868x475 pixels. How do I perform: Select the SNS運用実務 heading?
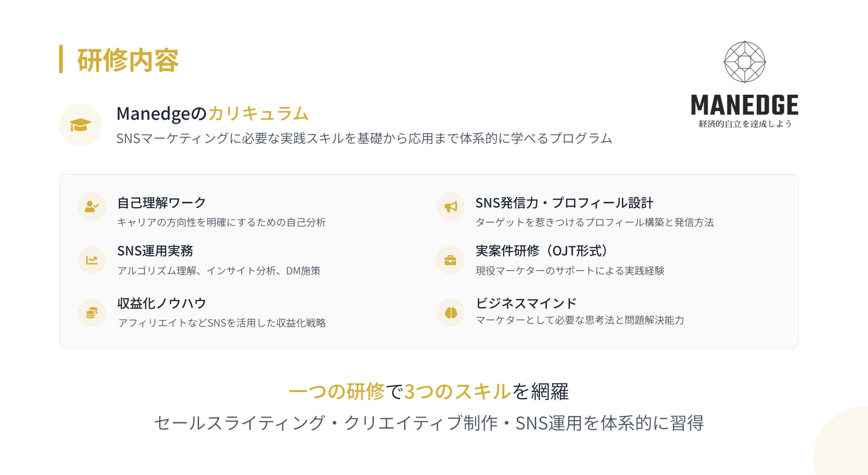pos(155,251)
